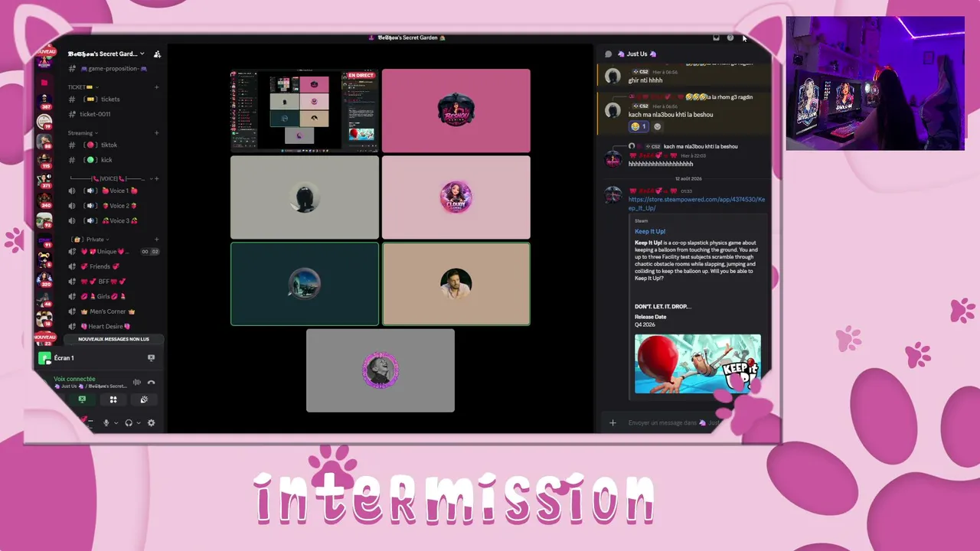Select the server icon with badge 320
The height and width of the screenshot is (551, 980).
(x=44, y=279)
